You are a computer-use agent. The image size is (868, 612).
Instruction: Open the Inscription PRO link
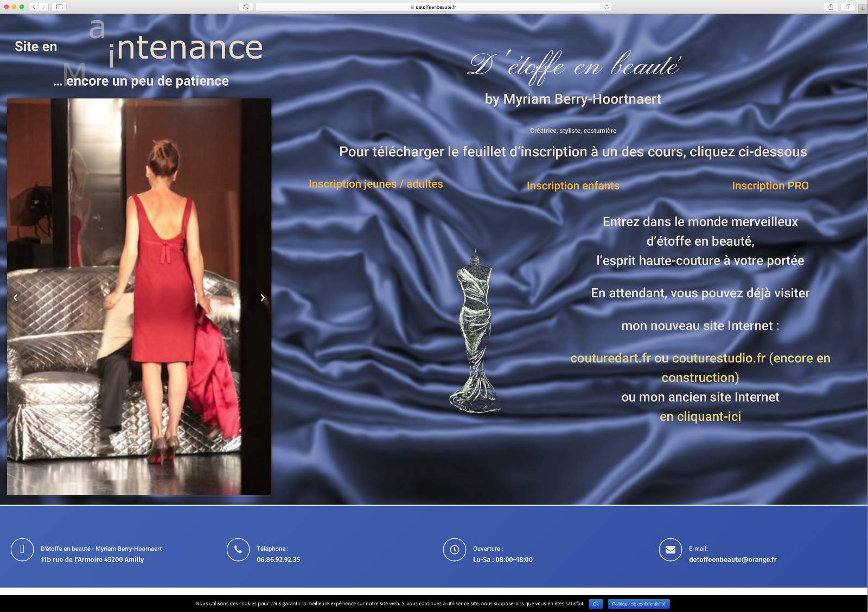(770, 186)
